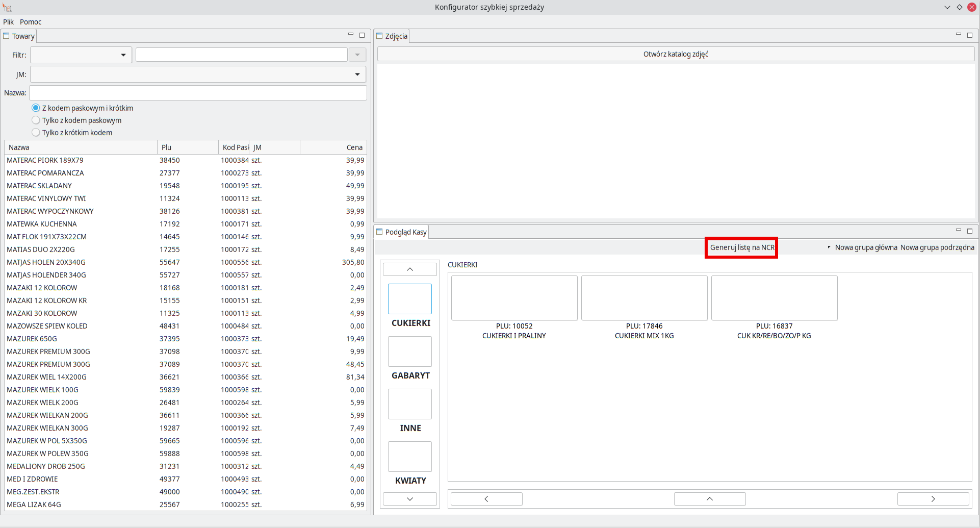
Task: Sort table by JM column header
Action: [x=274, y=147]
